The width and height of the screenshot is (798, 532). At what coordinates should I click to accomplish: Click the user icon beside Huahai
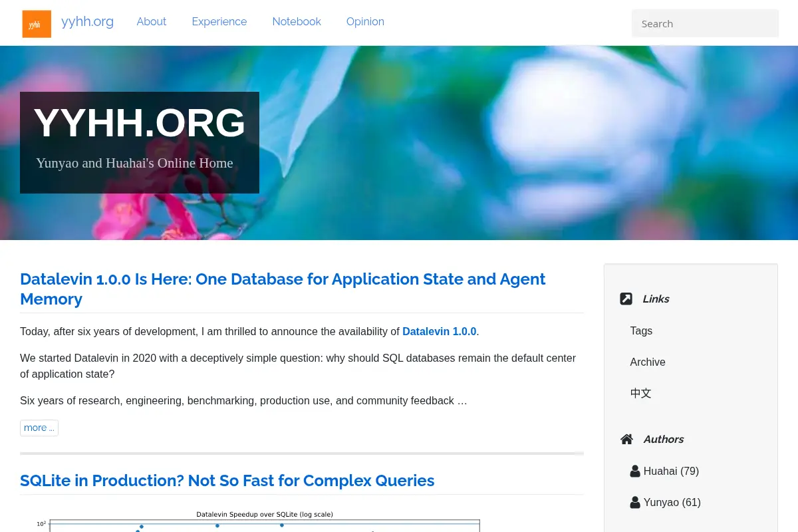[635, 471]
